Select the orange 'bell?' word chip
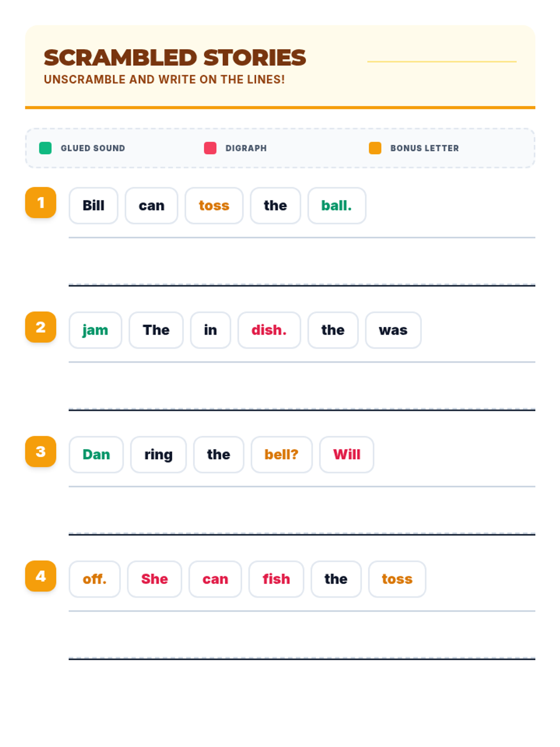This screenshot has height=747, width=560. click(x=281, y=455)
